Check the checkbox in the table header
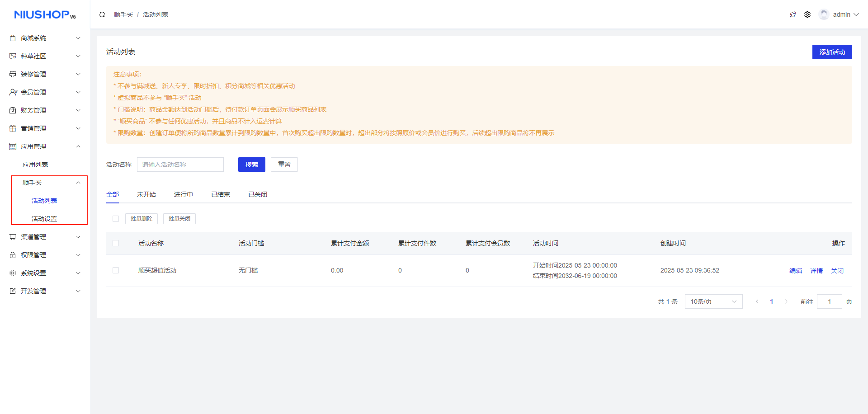 tap(116, 243)
